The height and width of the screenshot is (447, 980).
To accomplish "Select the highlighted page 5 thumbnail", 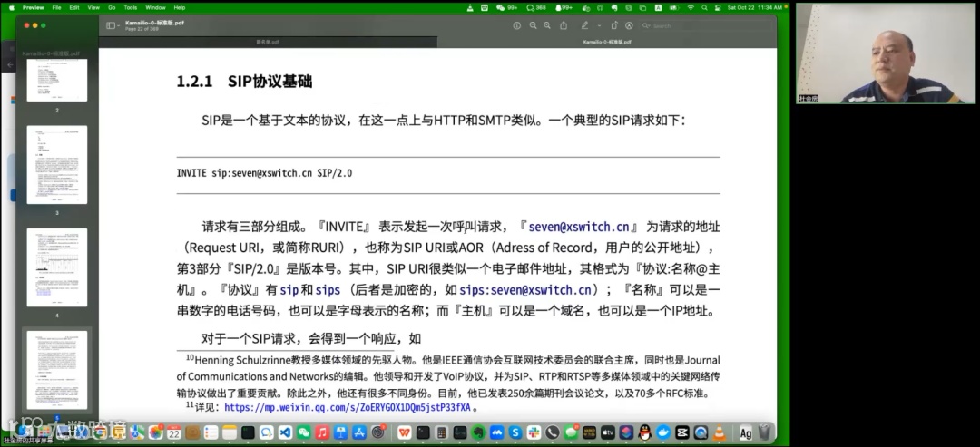I will coord(57,370).
